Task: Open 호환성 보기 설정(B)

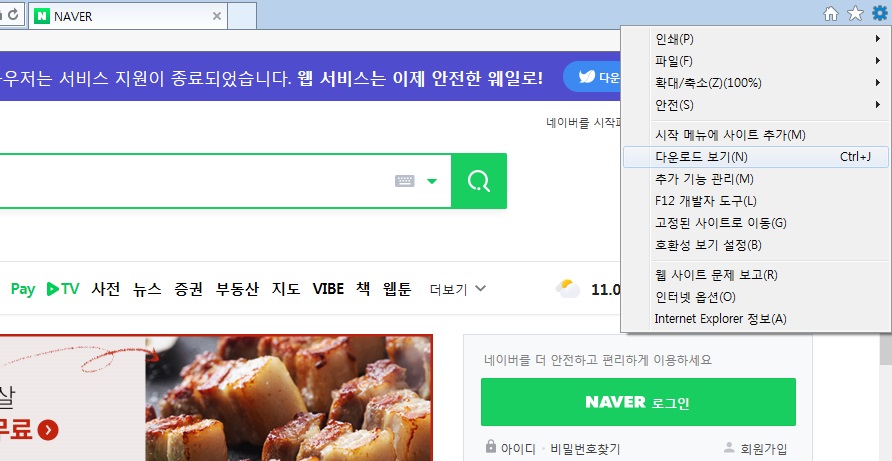Action: tap(757, 245)
